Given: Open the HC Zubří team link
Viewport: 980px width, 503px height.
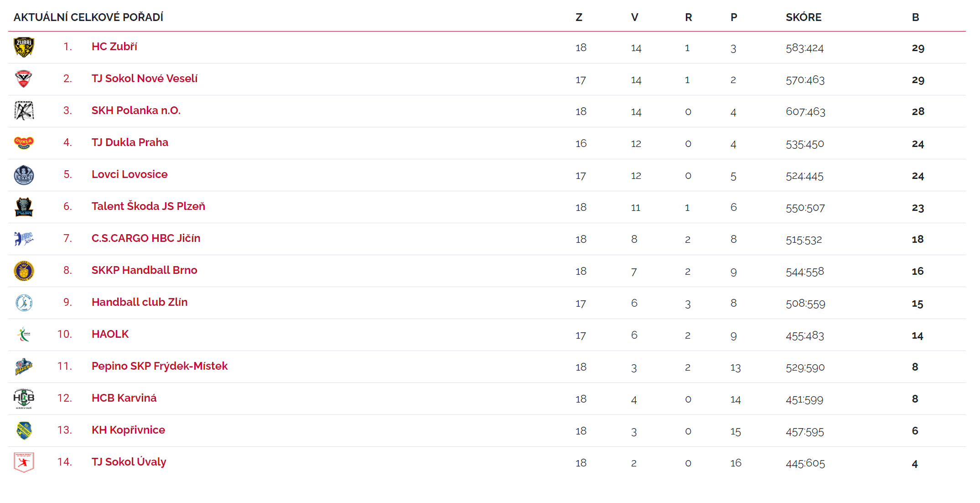Looking at the screenshot, I should 114,47.
